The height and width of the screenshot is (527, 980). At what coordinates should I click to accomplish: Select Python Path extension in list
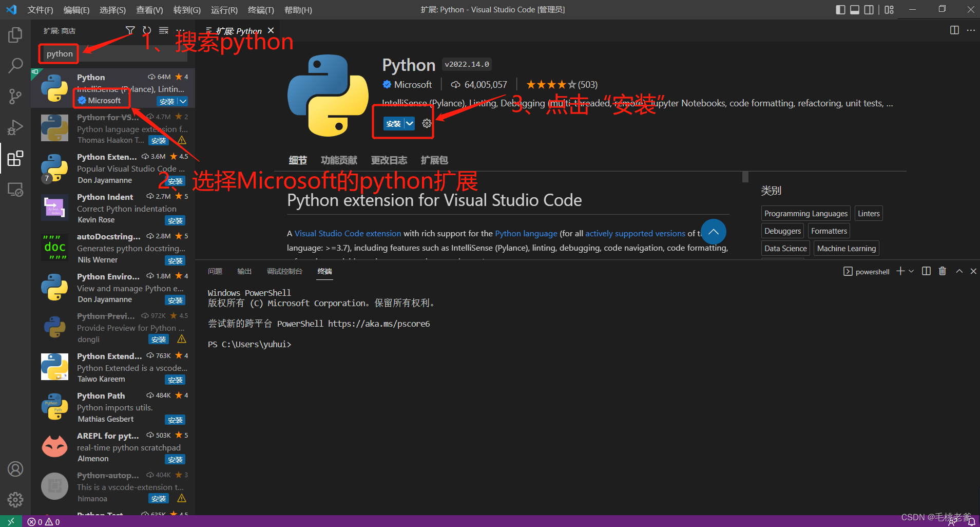pyautogui.click(x=114, y=407)
